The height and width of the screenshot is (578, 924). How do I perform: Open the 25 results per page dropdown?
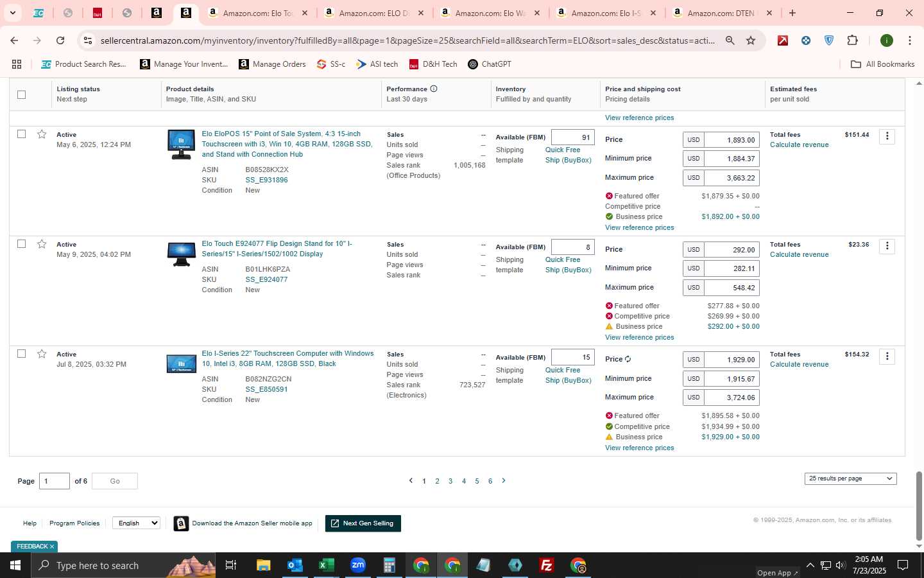(850, 478)
